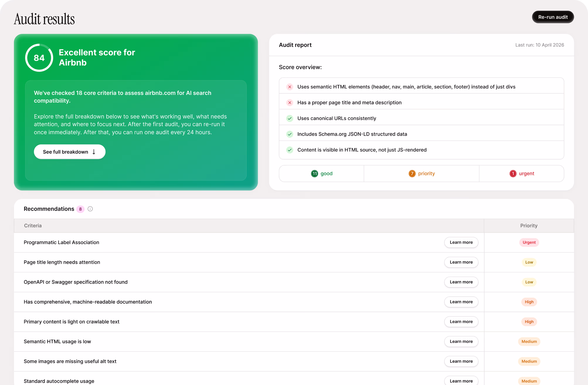
Task: Click the Recommendations count badge 8
Action: (x=80, y=209)
